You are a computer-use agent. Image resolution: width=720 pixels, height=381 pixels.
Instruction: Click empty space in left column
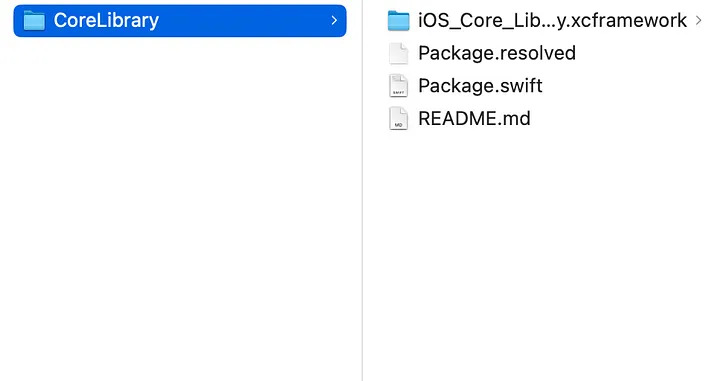pos(179,207)
